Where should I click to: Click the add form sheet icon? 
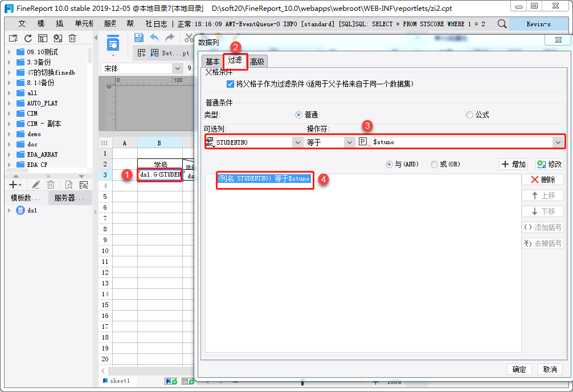click(x=188, y=381)
